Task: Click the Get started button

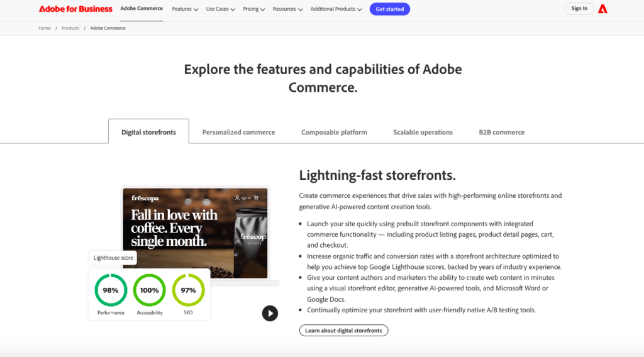Action: 390,9
